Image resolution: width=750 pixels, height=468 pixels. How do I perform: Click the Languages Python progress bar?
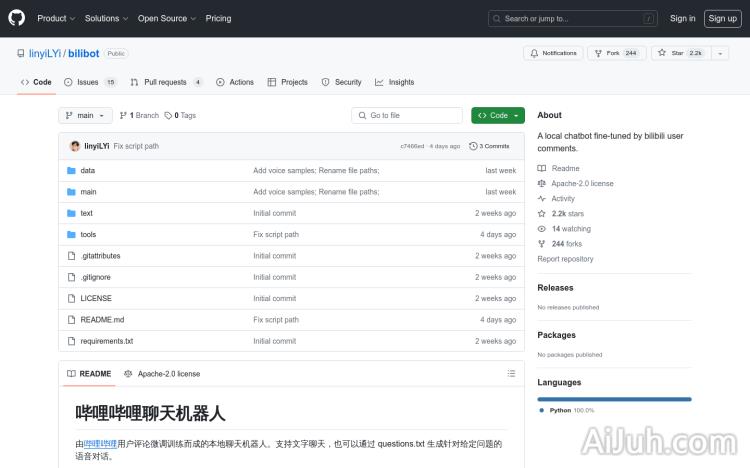614,399
